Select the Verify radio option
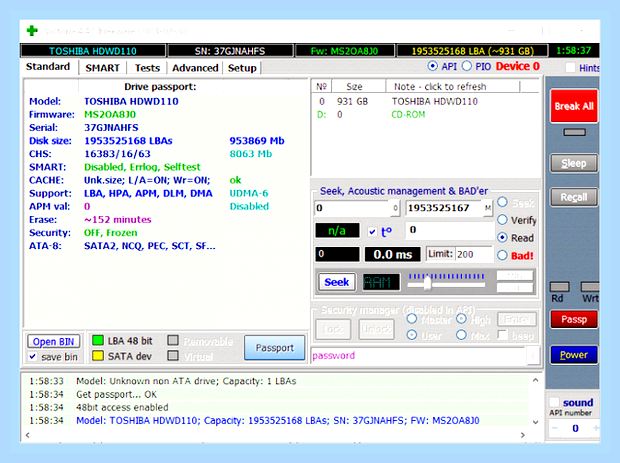 502,220
